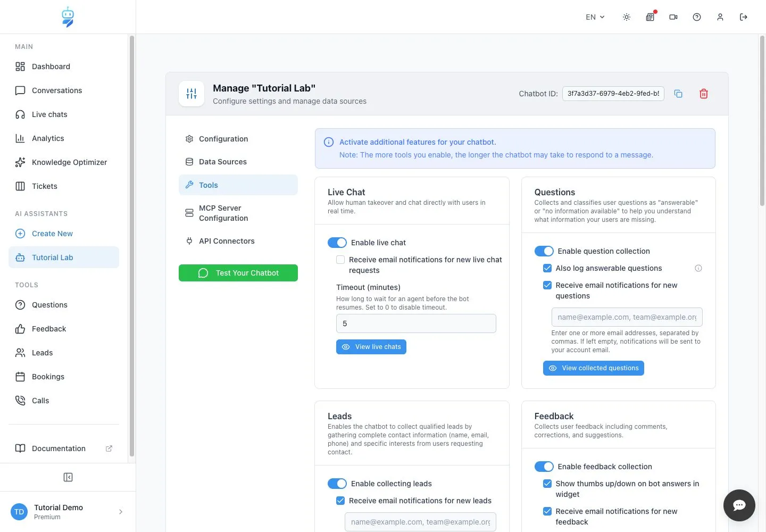Open the user profile icon
The image size is (766, 532).
[x=720, y=17]
